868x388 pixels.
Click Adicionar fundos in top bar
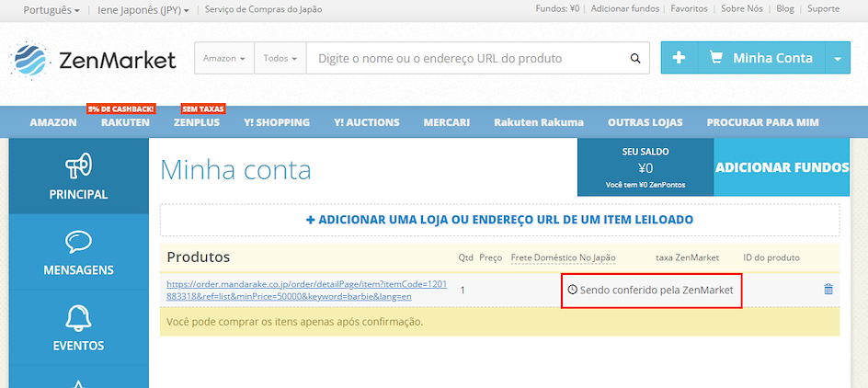(625, 9)
